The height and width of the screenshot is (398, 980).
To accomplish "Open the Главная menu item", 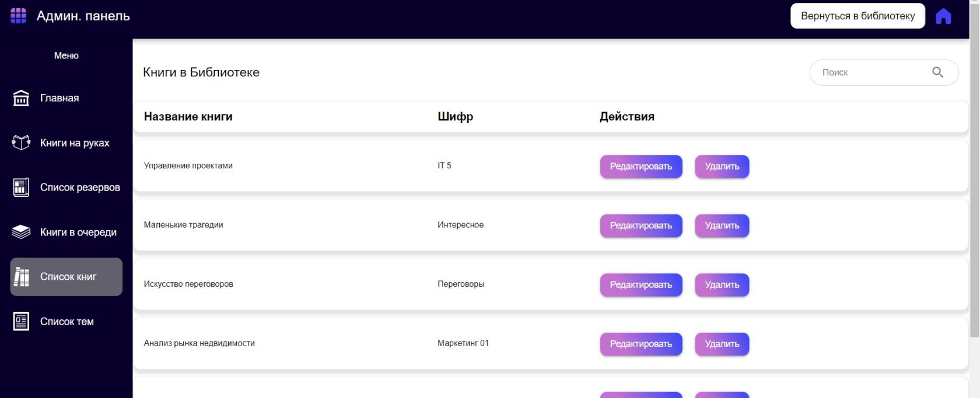I will tap(60, 98).
